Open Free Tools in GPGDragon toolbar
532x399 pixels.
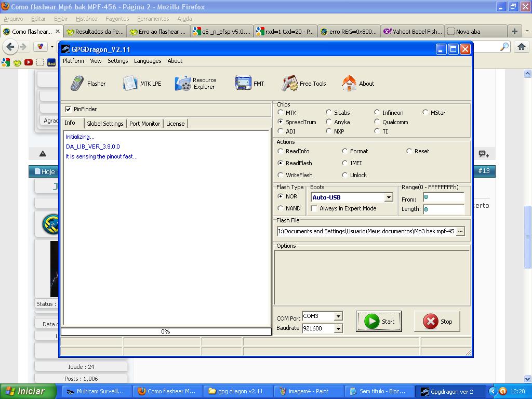[x=303, y=84]
